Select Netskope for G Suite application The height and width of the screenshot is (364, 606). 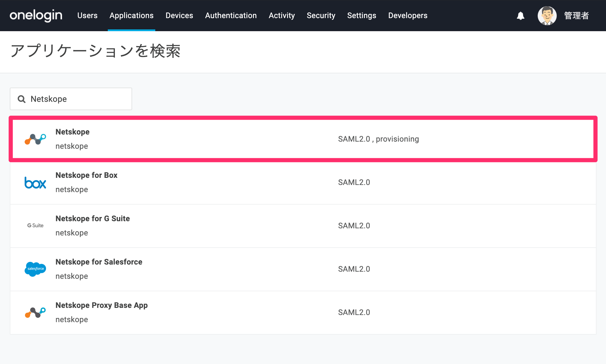93,219
